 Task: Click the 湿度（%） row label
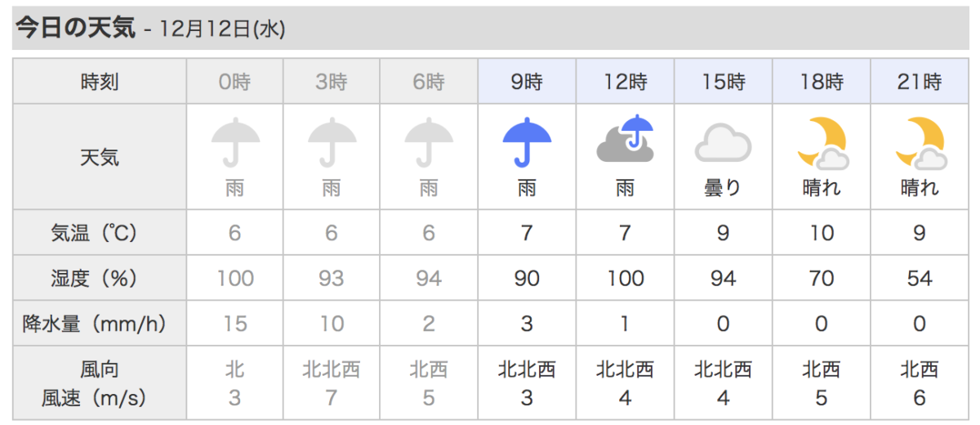[100, 279]
